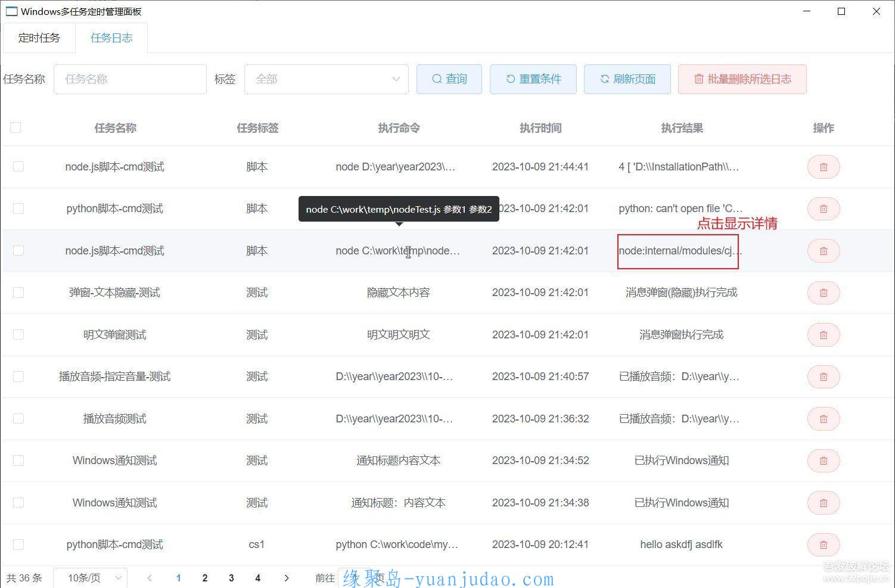Delete the Windows通知测试 log at 21:34:52
The height and width of the screenshot is (588, 895).
pyautogui.click(x=823, y=461)
